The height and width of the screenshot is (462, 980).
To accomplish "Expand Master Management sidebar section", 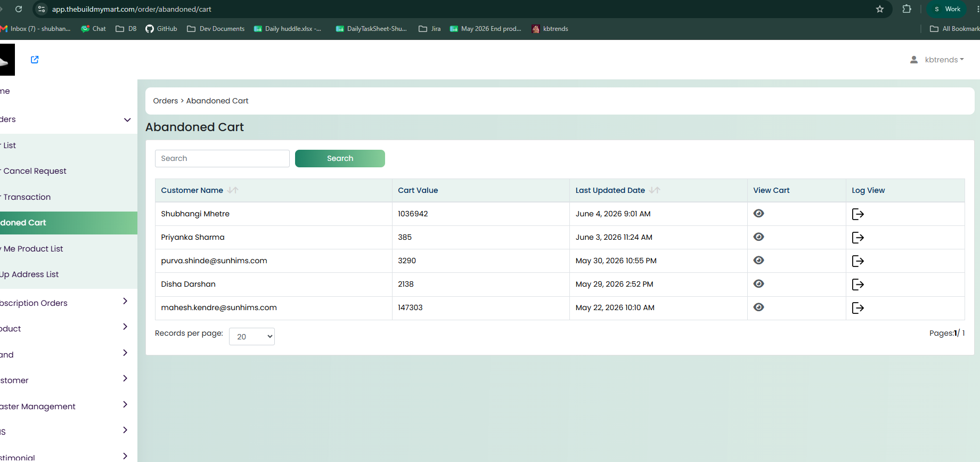I will point(125,404).
